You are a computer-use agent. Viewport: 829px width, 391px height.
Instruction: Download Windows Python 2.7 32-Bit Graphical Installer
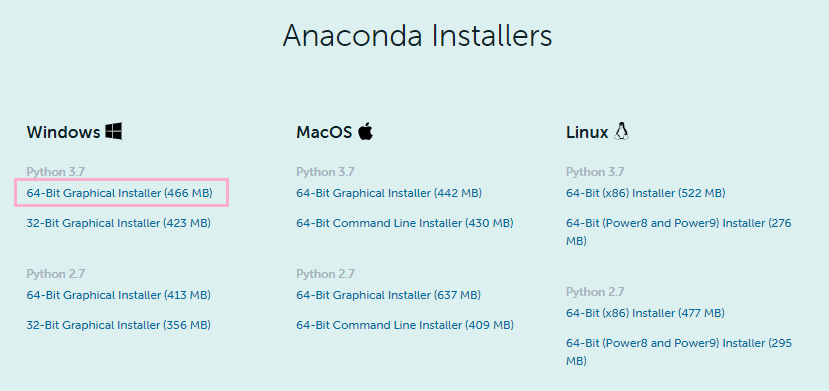pyautogui.click(x=118, y=325)
